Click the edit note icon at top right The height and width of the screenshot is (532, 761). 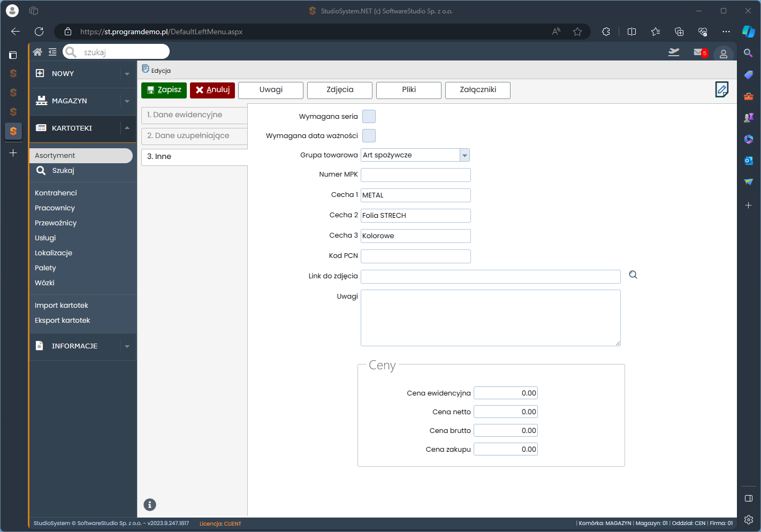click(x=721, y=89)
